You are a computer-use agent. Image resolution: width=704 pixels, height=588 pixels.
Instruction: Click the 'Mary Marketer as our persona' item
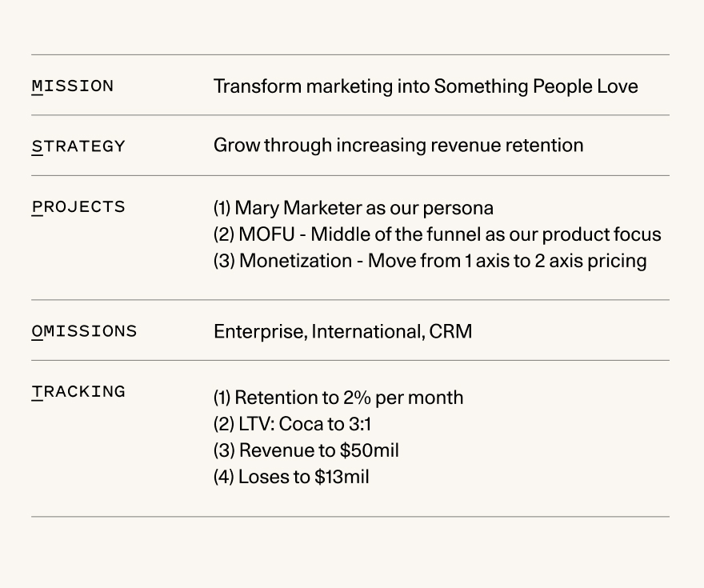(354, 208)
